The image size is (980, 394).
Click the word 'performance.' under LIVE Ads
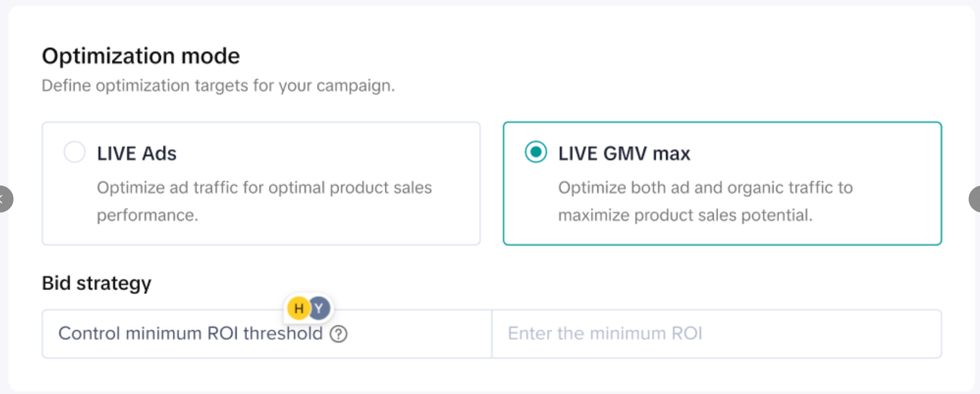(148, 215)
